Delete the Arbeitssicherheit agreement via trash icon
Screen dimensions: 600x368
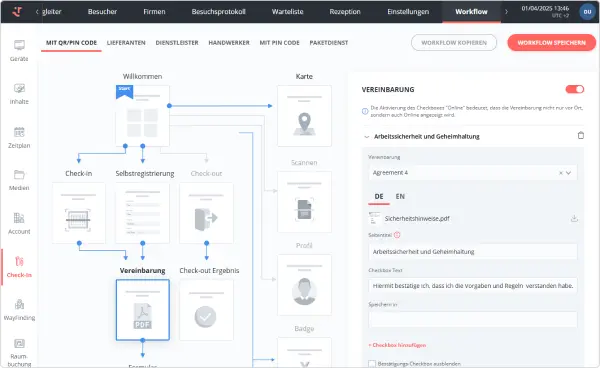click(580, 135)
